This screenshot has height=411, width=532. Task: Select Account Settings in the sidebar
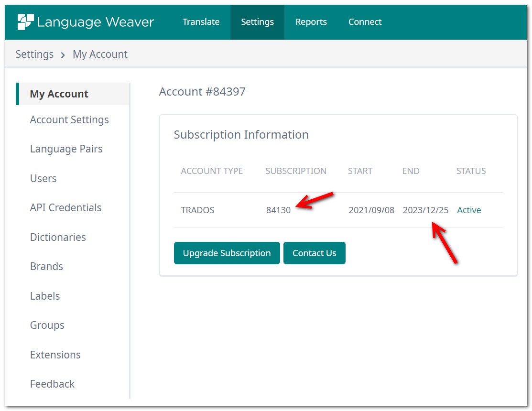tap(69, 119)
